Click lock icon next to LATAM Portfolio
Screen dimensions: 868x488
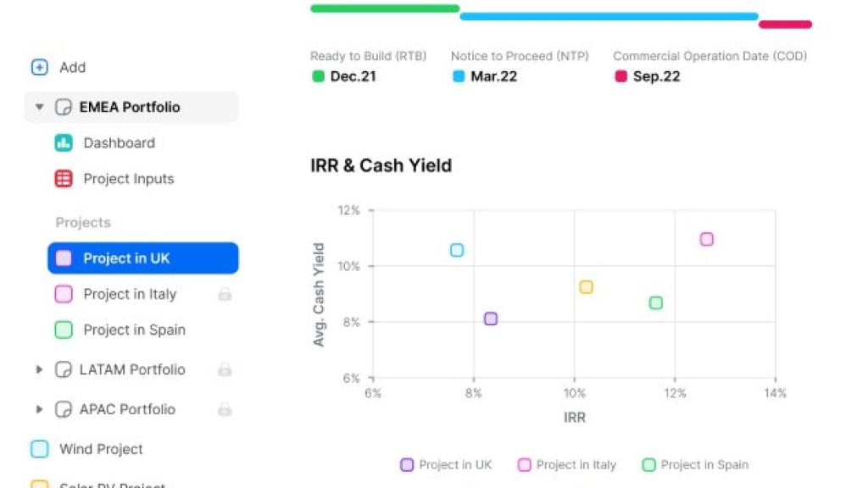tap(225, 369)
